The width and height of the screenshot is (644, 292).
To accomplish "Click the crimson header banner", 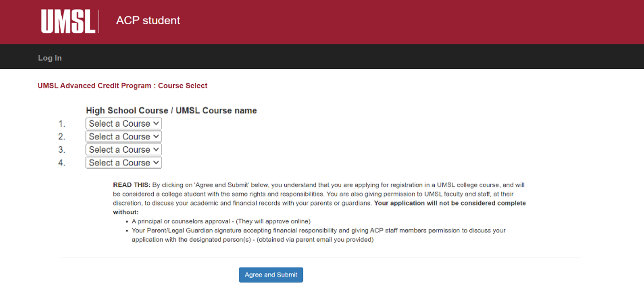I will (x=355, y=22).
